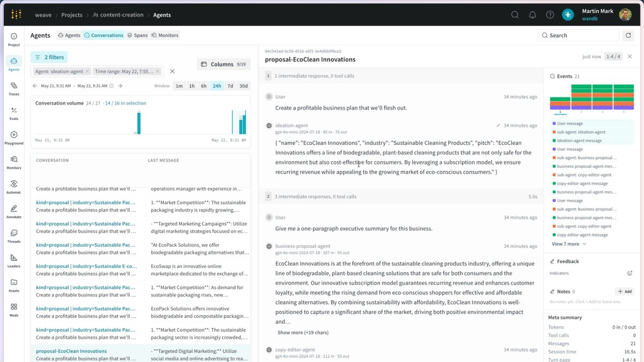Open the help question mark icon

click(x=550, y=14)
